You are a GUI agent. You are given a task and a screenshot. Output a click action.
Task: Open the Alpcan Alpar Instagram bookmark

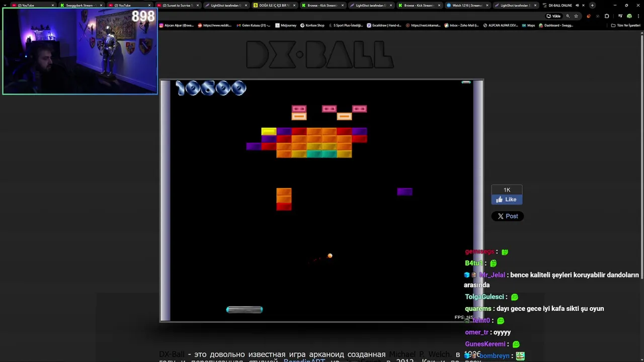(x=177, y=25)
